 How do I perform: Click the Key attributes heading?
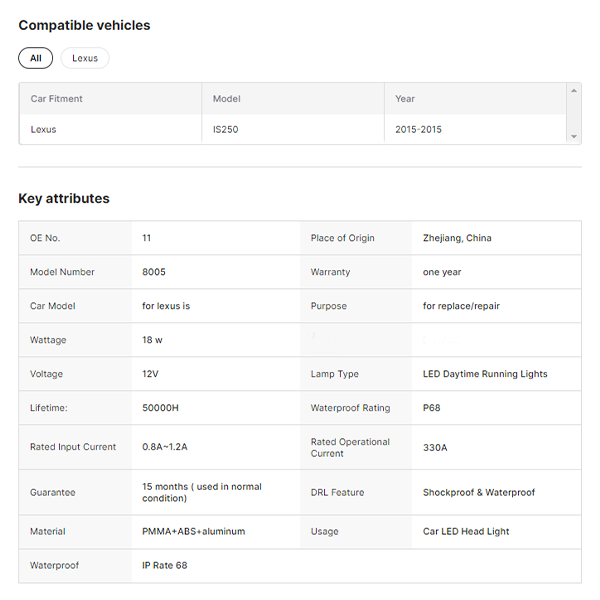pos(64,198)
